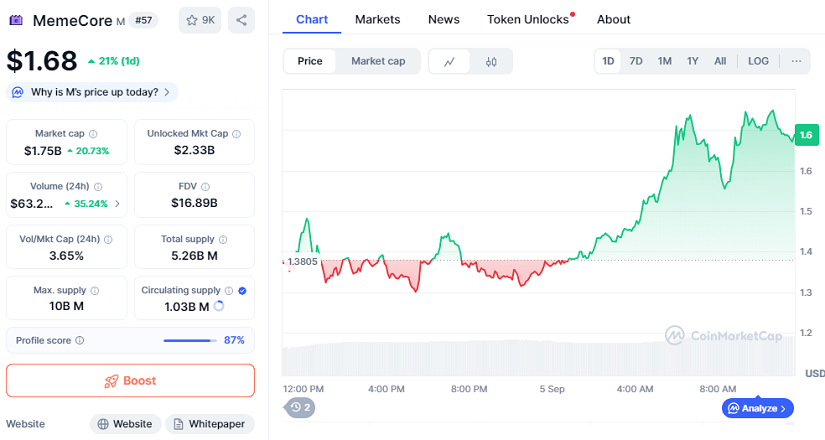Open the Token Unlocks tab

tap(529, 19)
